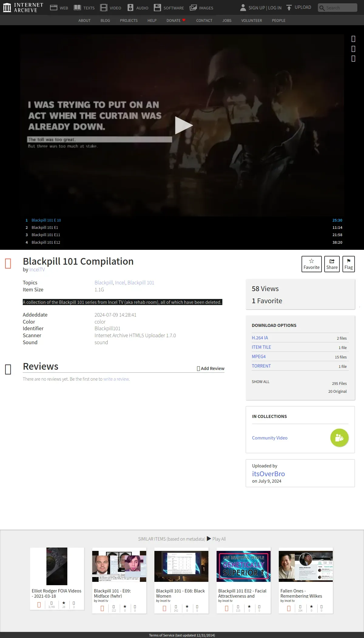Viewport: 364px width, 638px height.
Task: Click the heart icon next to Donate
Action: [x=184, y=20]
